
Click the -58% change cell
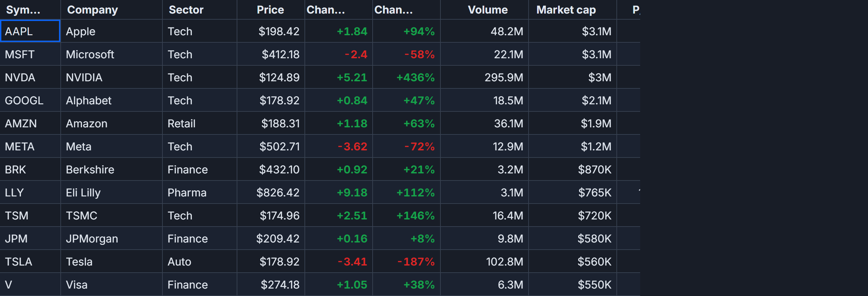pyautogui.click(x=407, y=54)
